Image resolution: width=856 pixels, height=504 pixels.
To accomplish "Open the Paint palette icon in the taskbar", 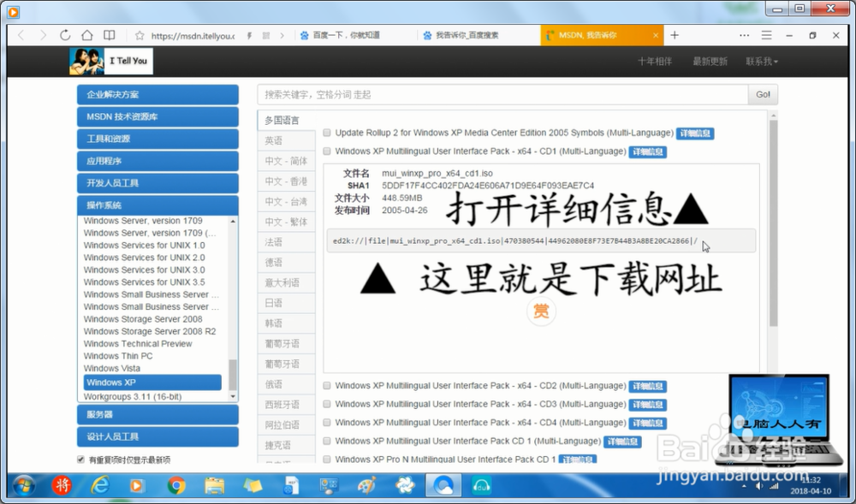I will (366, 485).
